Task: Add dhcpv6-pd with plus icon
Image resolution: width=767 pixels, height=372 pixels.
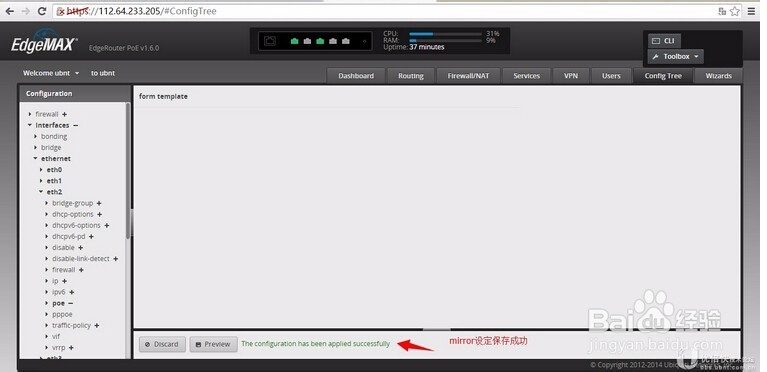Action: [x=91, y=236]
